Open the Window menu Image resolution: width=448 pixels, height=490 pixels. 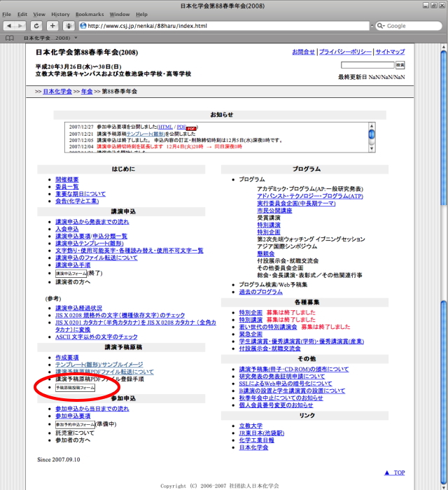click(119, 14)
